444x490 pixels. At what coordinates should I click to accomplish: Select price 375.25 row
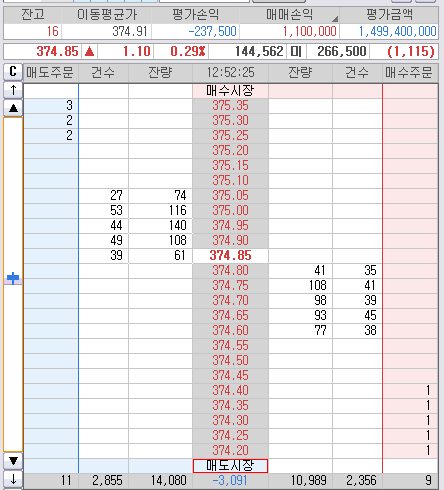(x=230, y=135)
